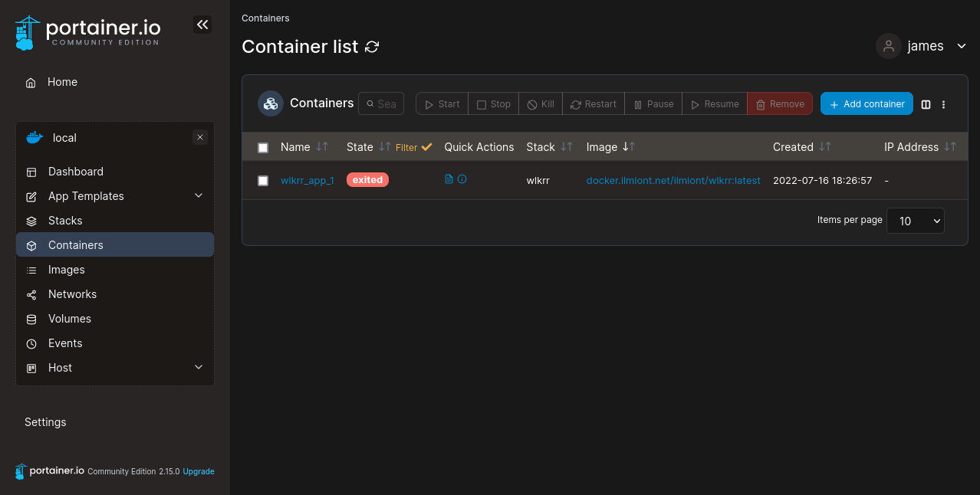Image resolution: width=980 pixels, height=495 pixels.
Task: Collapse the sidebar with double-chevron icon
Action: (x=202, y=25)
